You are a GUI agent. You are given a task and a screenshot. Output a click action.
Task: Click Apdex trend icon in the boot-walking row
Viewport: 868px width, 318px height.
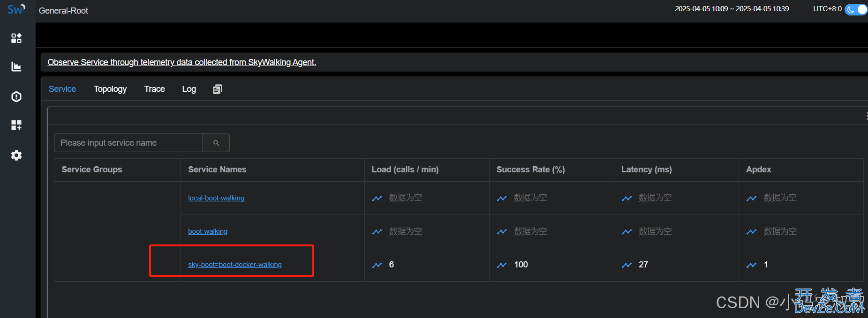pos(751,231)
